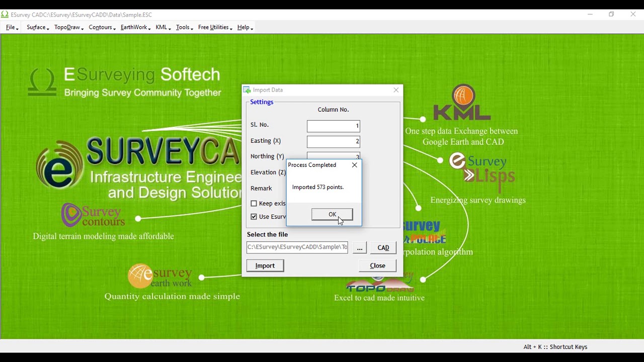Expand the Free Utilities dropdown menu

click(215, 27)
